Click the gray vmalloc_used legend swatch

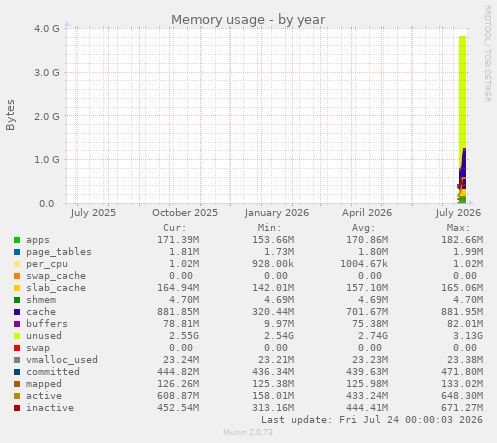(17, 360)
